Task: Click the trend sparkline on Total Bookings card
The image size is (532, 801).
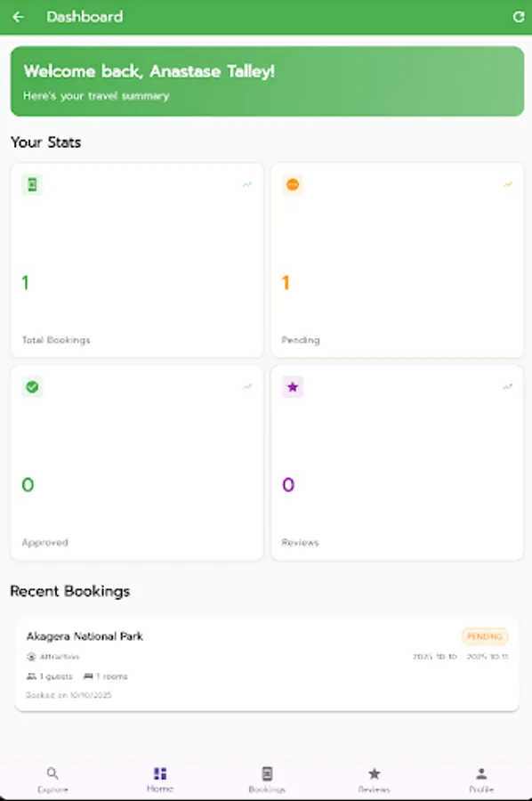Action: [x=247, y=184]
